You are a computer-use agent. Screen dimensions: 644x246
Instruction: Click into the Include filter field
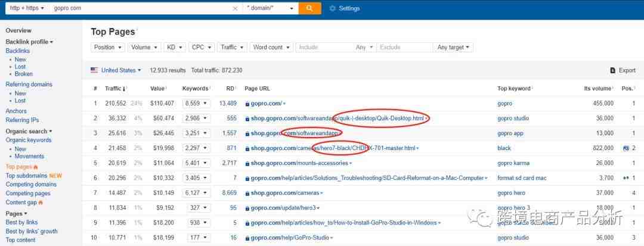(324, 47)
